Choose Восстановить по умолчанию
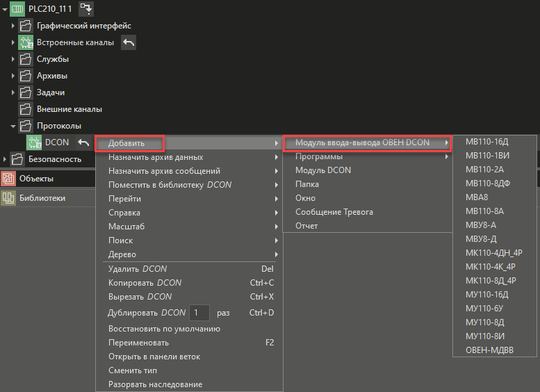The height and width of the screenshot is (392, 540). pos(189,329)
